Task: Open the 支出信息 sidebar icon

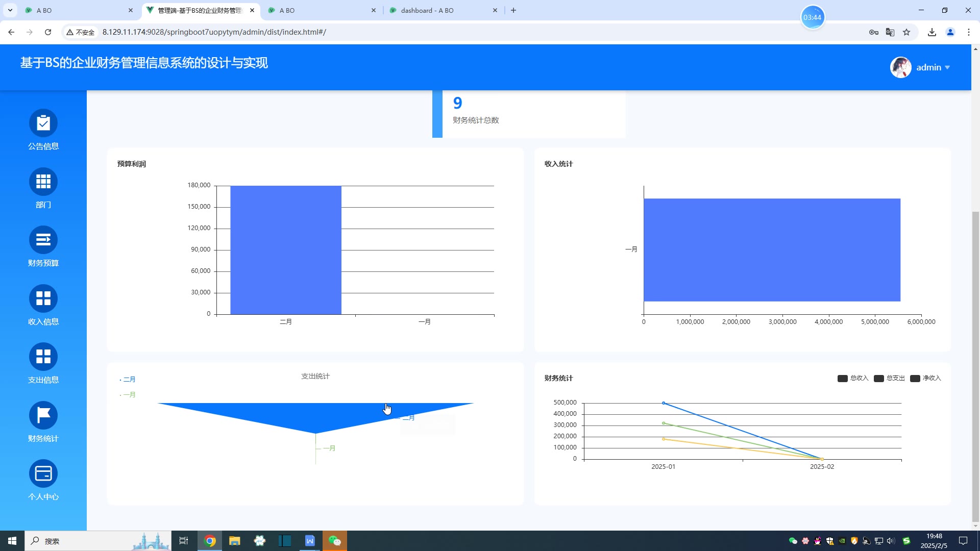Action: pos(43,357)
